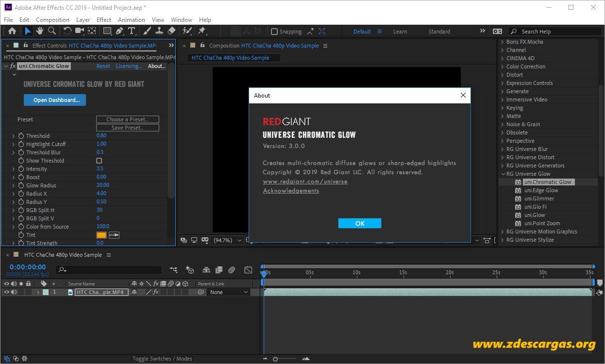Expand the Glow Radius property
Screen dimensions: 605x364
(x=14, y=185)
